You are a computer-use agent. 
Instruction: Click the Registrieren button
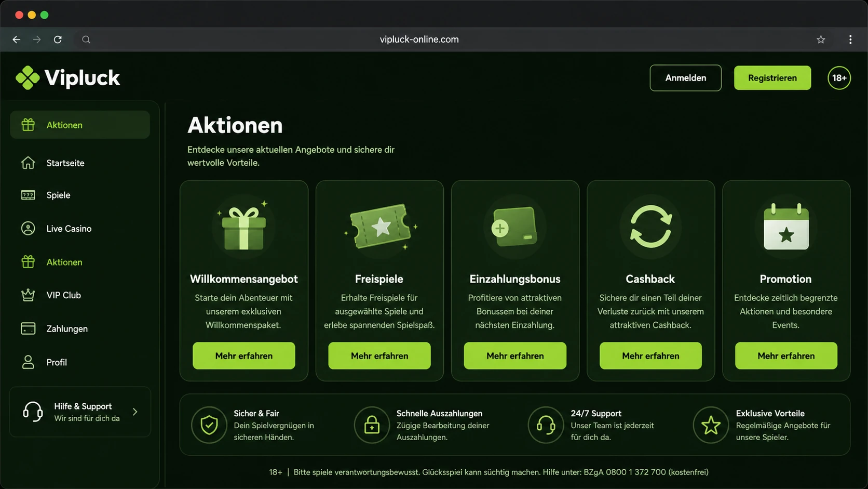point(772,78)
